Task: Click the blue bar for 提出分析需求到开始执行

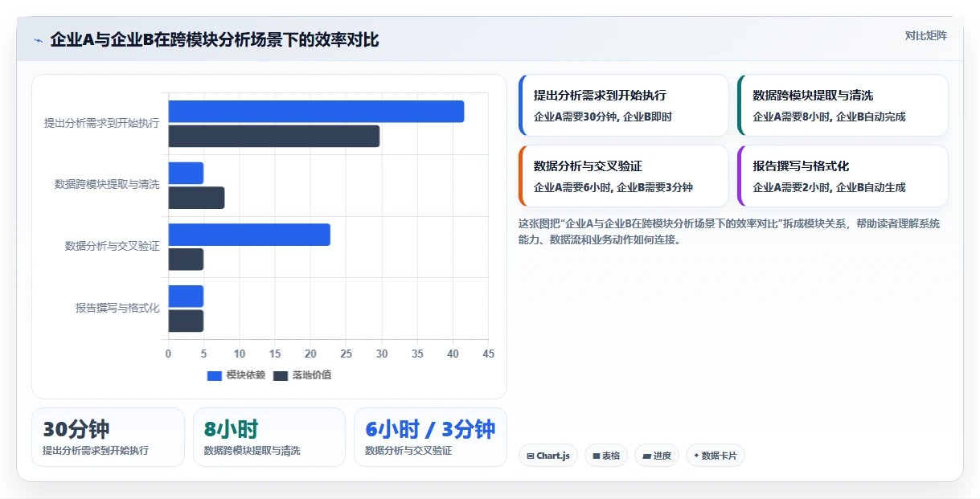Action: (x=316, y=112)
